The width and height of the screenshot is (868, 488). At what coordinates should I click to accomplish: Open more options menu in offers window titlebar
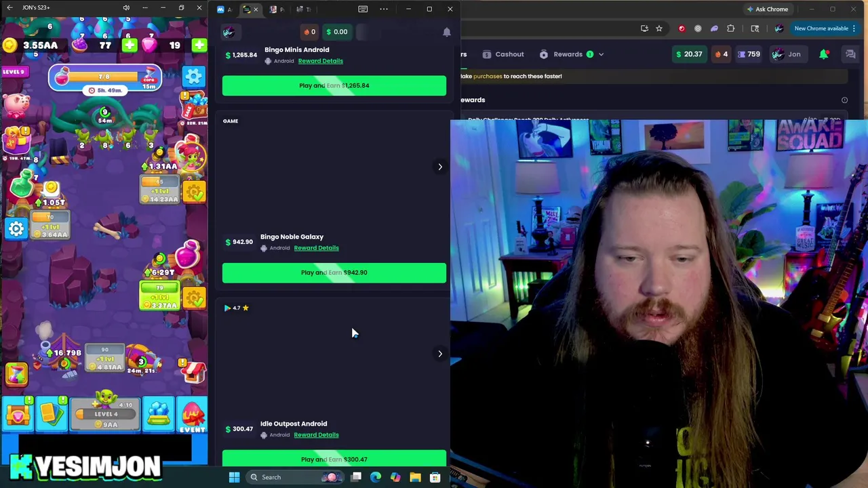click(384, 9)
